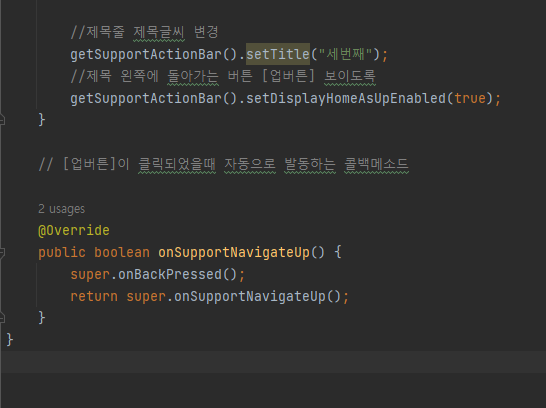Click the boolean return type keyword
This screenshot has height=408, width=546.
pyautogui.click(x=122, y=252)
